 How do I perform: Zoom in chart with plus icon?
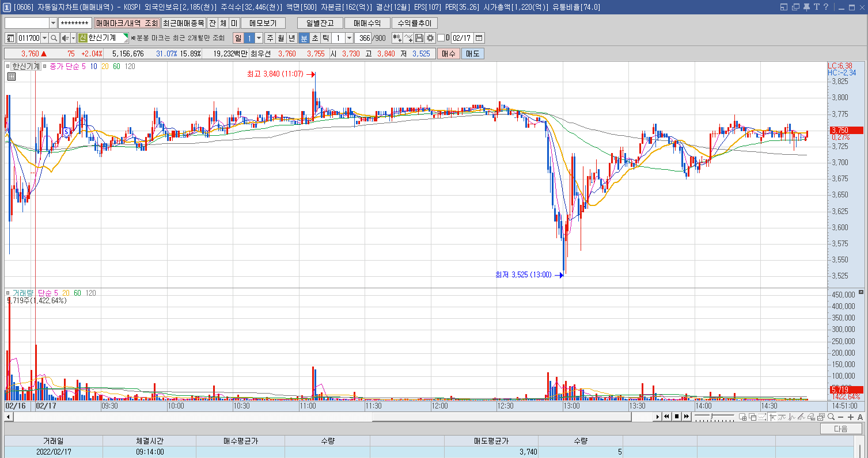pos(850,417)
